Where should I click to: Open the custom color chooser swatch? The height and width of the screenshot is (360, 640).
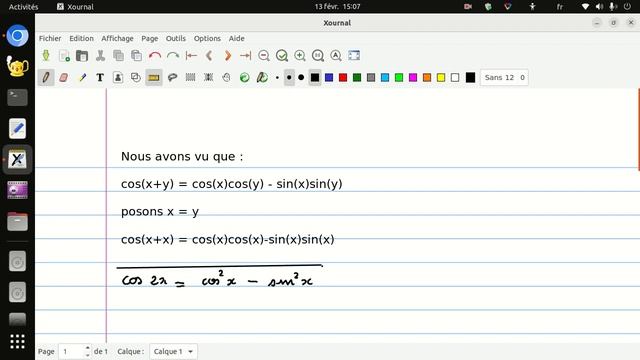[x=470, y=78]
